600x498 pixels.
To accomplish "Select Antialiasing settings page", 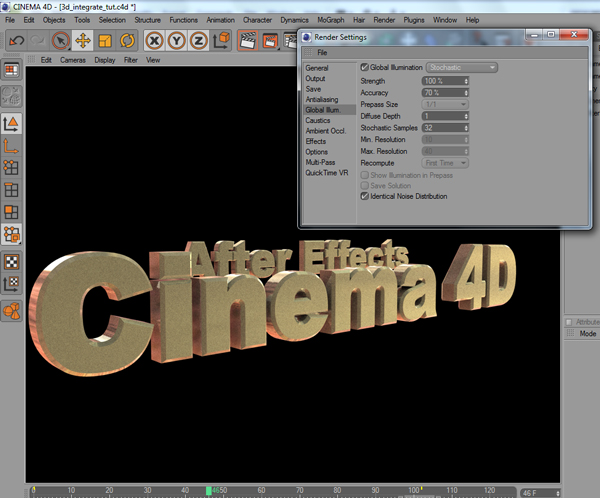I will [322, 100].
